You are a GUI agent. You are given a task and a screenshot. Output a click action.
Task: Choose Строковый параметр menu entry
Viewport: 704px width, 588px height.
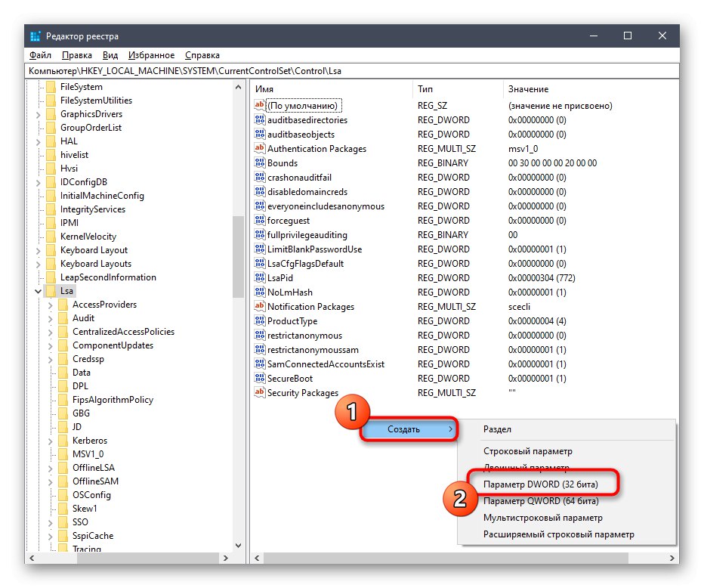[527, 451]
